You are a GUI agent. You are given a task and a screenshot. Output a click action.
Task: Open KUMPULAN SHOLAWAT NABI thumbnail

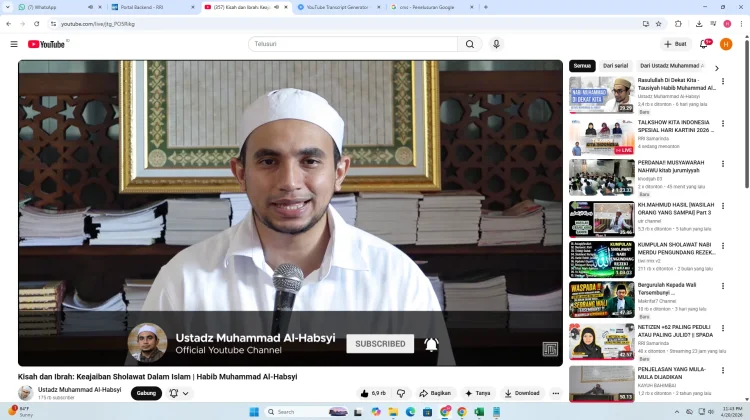[602, 259]
